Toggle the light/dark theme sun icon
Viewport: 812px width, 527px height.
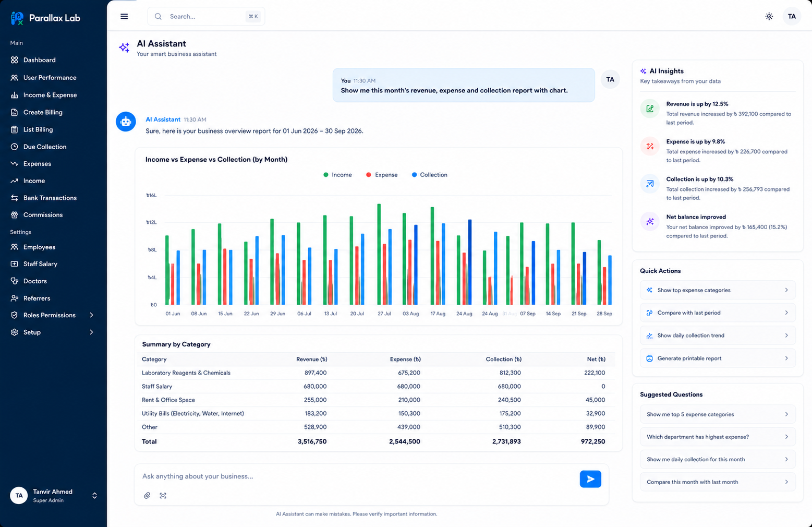[769, 16]
